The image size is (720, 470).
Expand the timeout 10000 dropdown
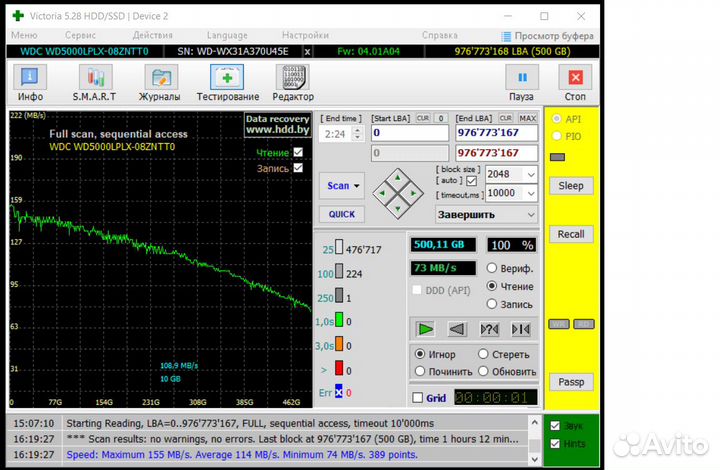tap(531, 193)
